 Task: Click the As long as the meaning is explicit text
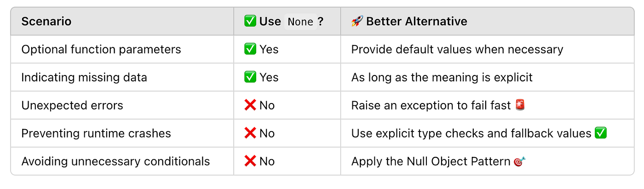(442, 78)
